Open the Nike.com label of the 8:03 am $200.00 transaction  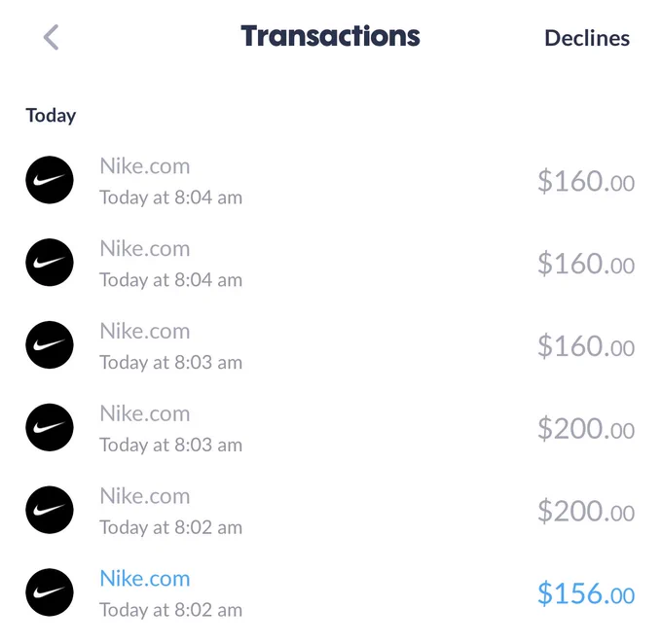145,413
